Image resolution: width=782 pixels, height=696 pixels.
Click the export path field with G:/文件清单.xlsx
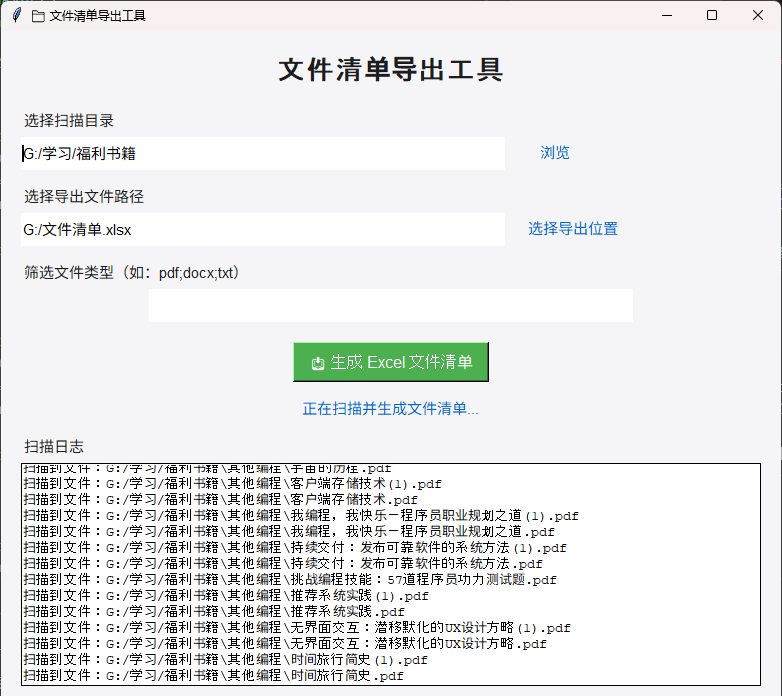pyautogui.click(x=263, y=229)
